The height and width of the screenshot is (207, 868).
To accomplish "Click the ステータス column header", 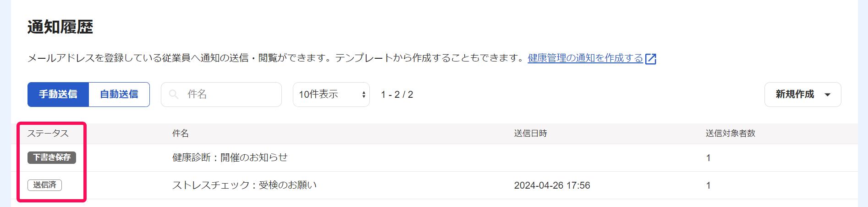I will click(x=48, y=134).
